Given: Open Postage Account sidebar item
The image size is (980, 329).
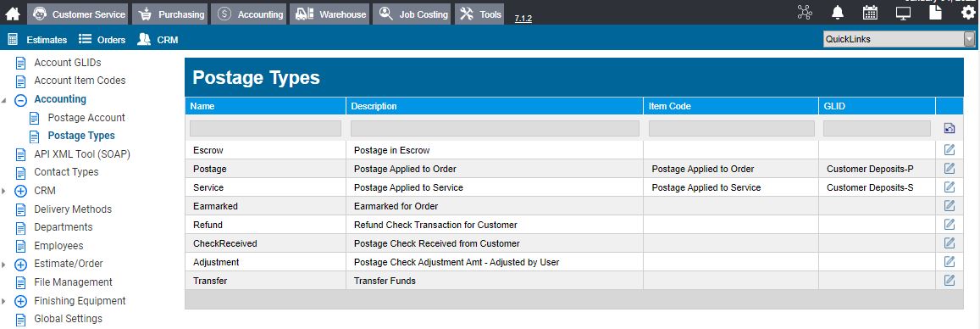Looking at the screenshot, I should [86, 118].
